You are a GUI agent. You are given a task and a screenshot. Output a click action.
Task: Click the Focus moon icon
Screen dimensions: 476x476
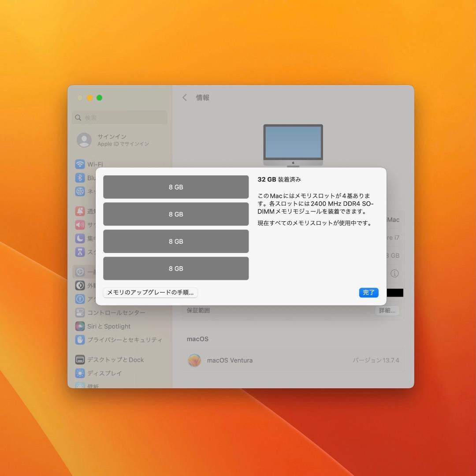point(80,238)
